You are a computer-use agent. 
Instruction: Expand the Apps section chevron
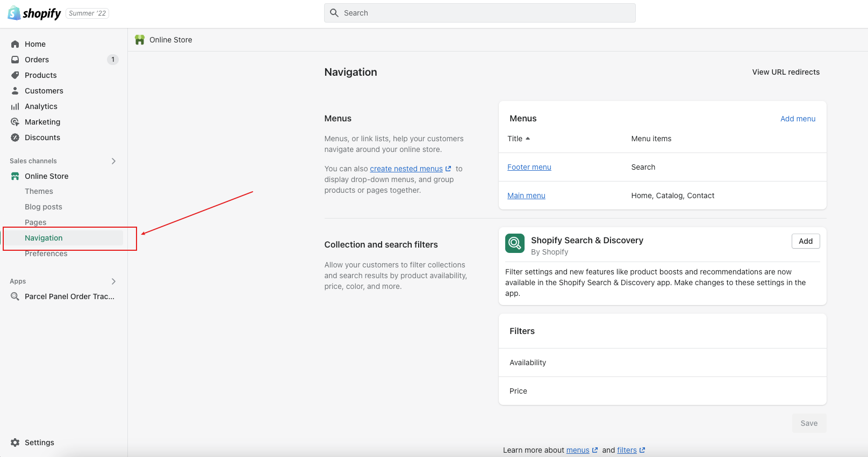(113, 281)
